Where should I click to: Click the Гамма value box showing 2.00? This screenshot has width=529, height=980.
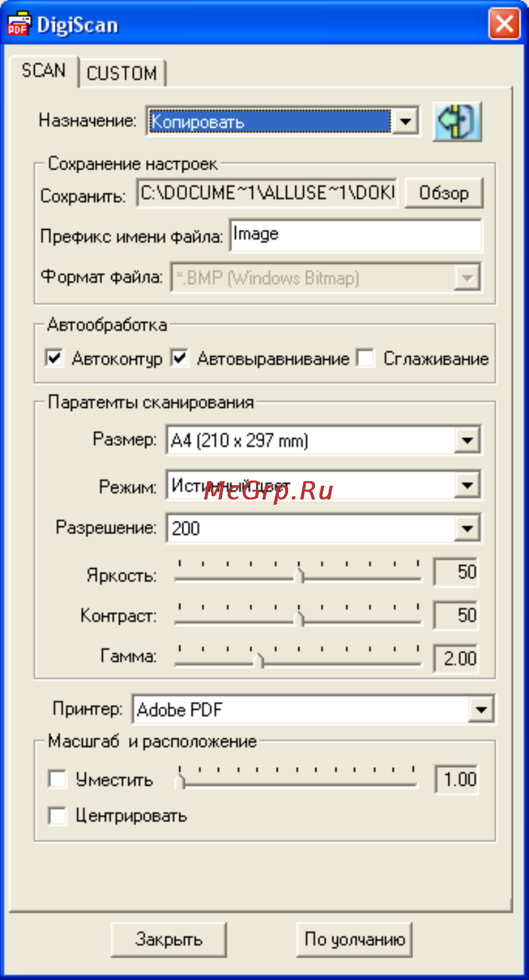456,658
